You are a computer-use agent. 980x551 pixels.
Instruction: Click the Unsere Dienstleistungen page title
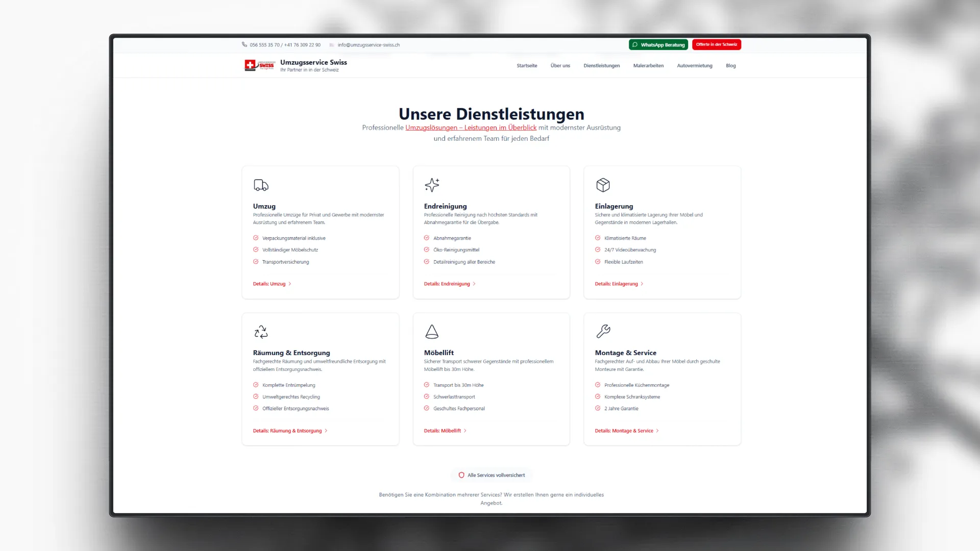(x=492, y=114)
